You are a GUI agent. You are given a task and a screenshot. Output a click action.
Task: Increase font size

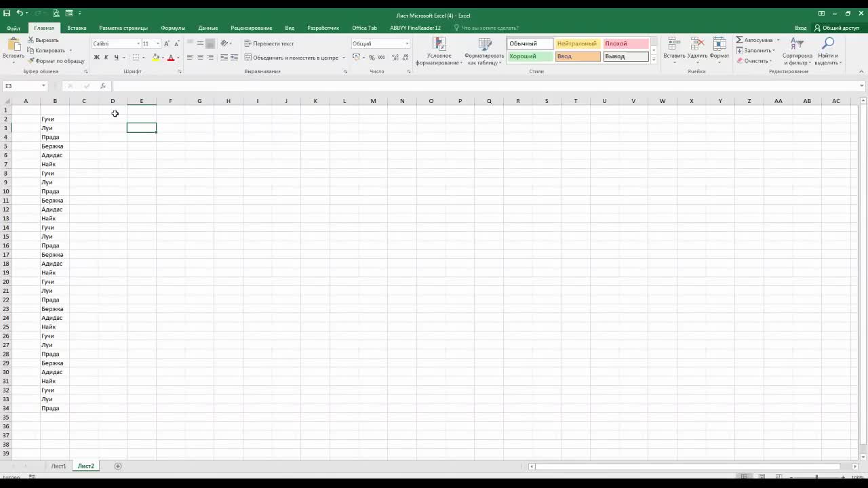point(167,43)
